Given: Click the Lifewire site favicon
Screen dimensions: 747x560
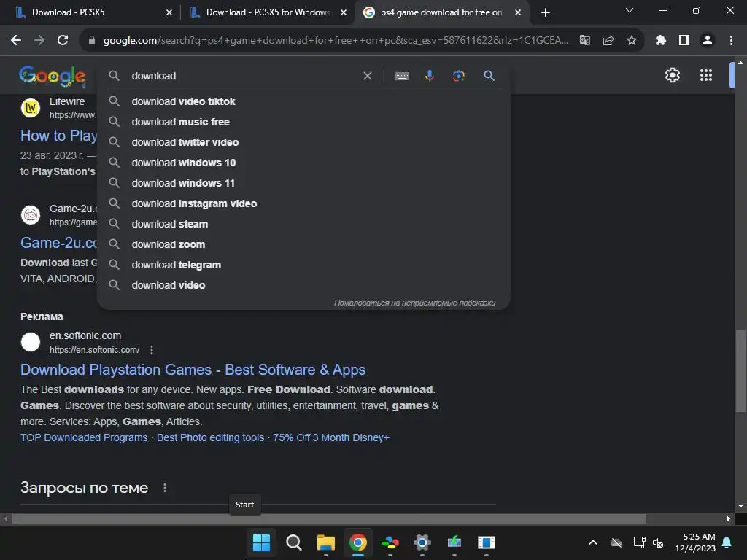Looking at the screenshot, I should [31, 108].
